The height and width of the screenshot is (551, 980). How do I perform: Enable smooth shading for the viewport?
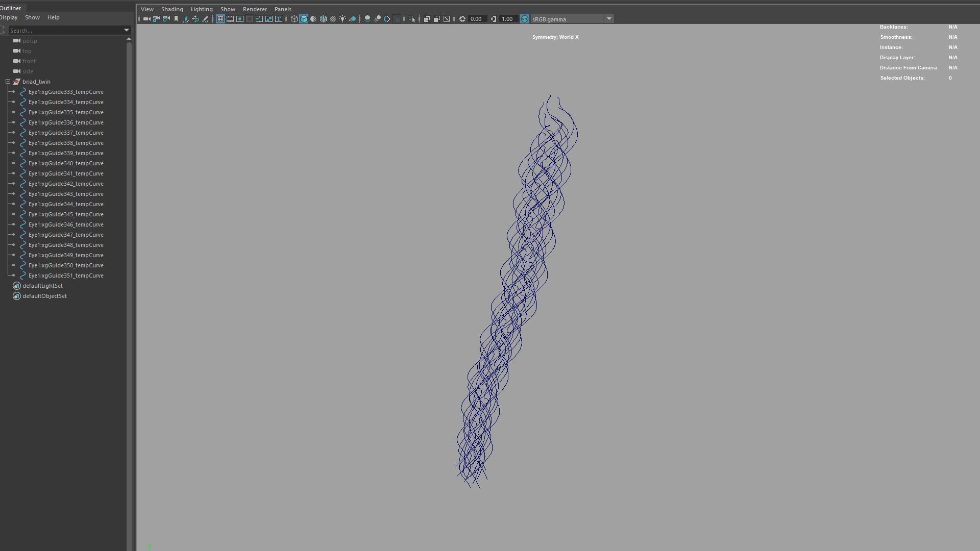point(304,19)
